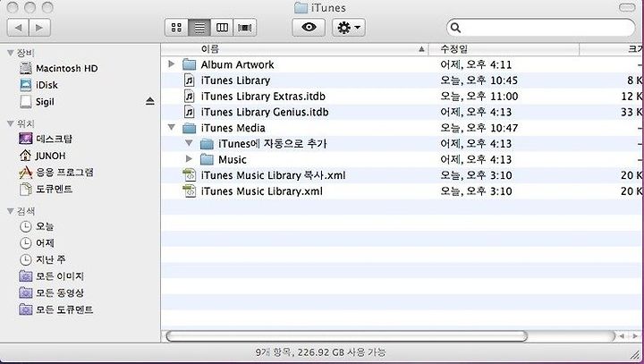Open the 모든 이미지 smart folder
This screenshot has height=364, width=644.
[x=51, y=276]
